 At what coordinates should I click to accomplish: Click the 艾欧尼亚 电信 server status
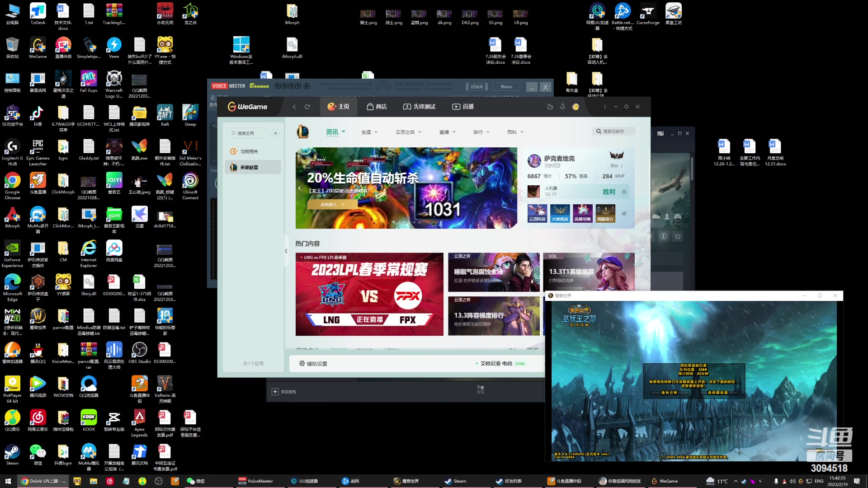(500, 364)
